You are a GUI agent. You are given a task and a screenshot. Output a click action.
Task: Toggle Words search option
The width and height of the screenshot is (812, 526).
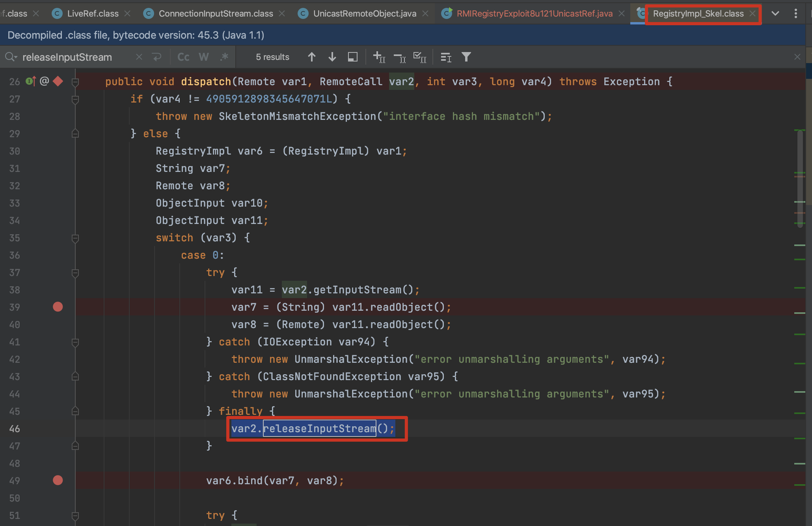coord(204,57)
